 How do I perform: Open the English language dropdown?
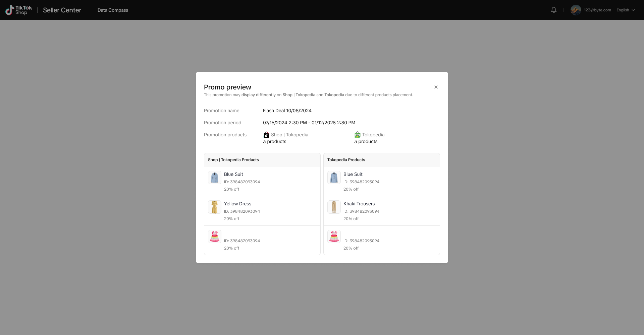[x=626, y=10]
